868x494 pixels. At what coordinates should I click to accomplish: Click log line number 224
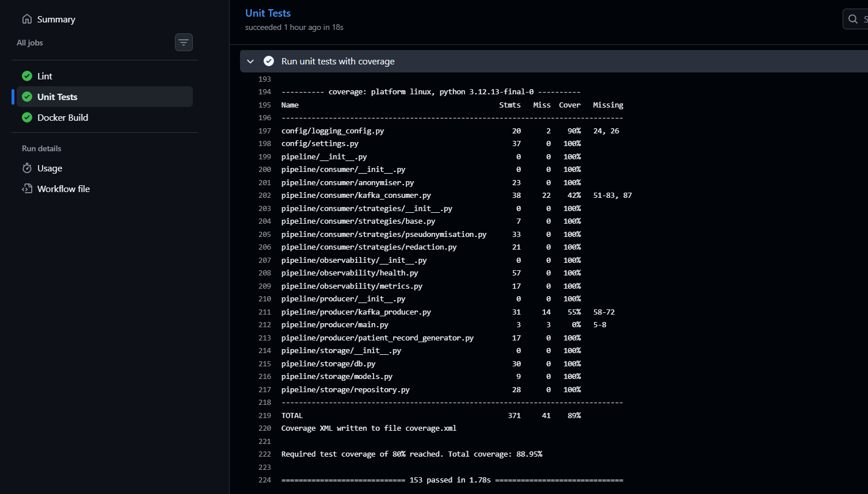coord(265,480)
